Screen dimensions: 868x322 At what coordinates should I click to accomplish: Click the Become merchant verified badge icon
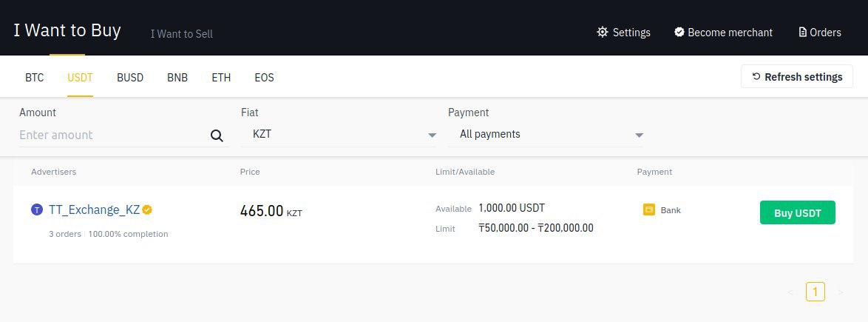[x=679, y=32]
